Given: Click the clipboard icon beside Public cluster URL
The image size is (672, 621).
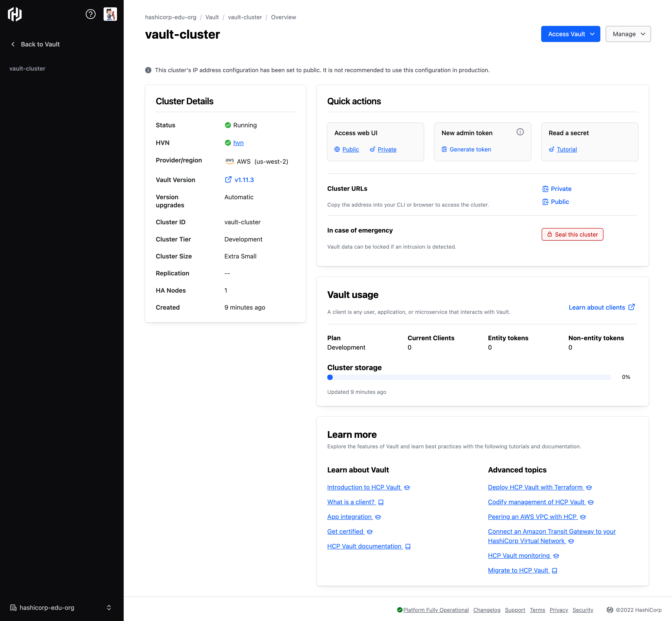Looking at the screenshot, I should pos(545,202).
